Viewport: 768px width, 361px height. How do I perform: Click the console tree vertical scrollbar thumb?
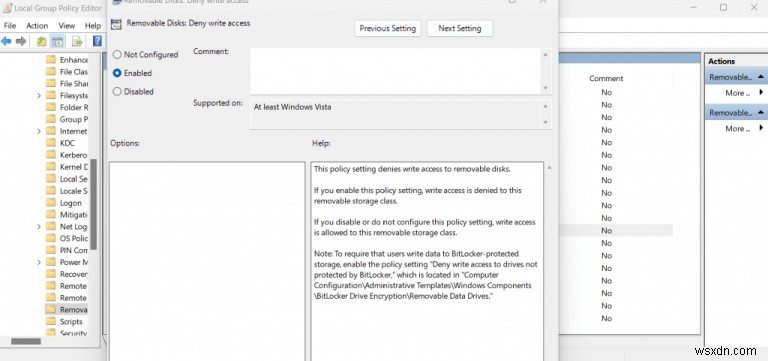(94, 204)
